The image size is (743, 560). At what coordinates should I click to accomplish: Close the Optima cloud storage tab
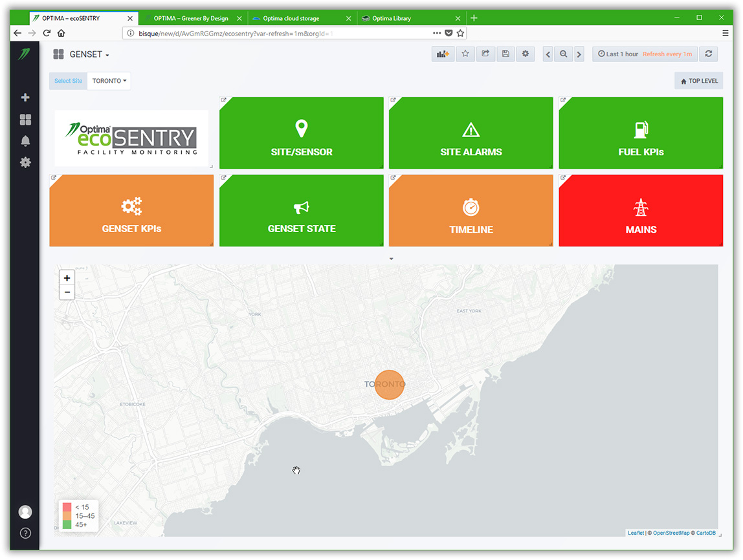click(349, 19)
